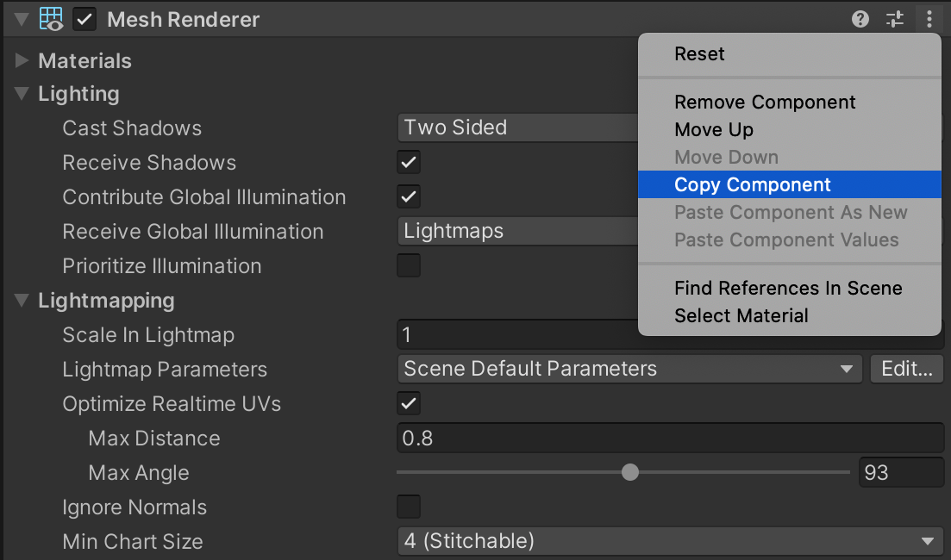Click the Edit... button for Lightmap Parameters
This screenshot has width=951, height=560.
click(907, 369)
